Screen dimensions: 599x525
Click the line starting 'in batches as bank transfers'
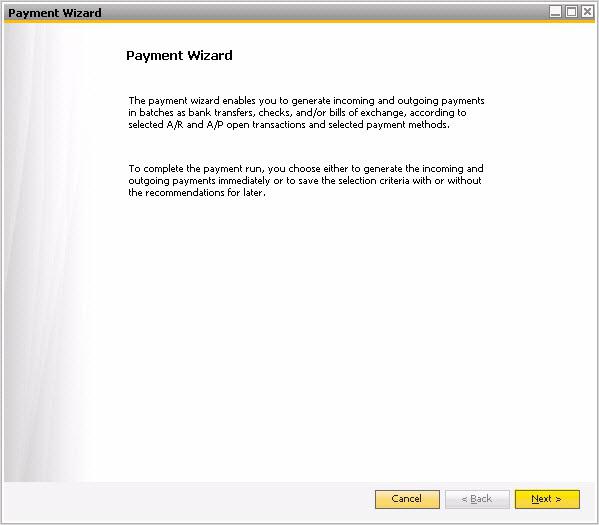coord(297,113)
